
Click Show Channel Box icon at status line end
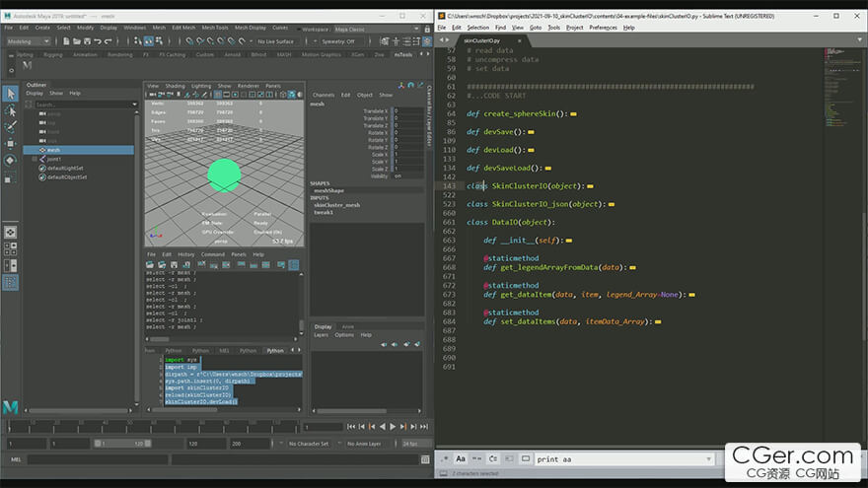tap(427, 41)
